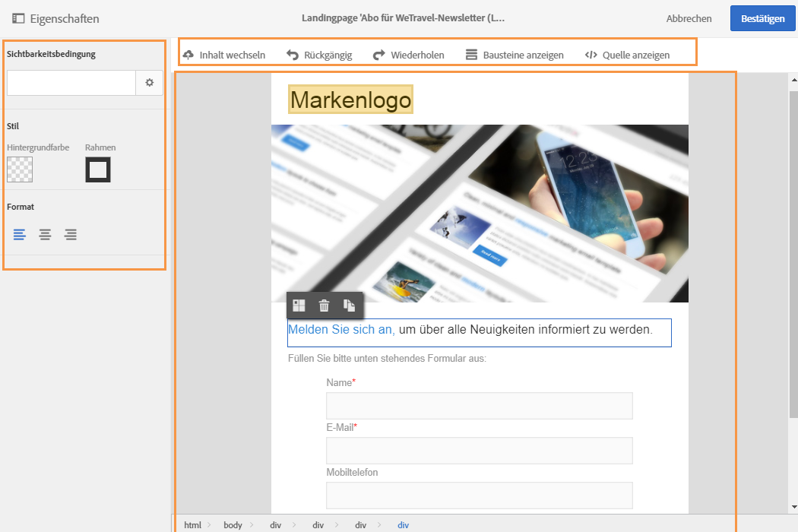Viewport: 798px width, 532px height.
Task: Click the Abbrechen button
Action: (689, 18)
